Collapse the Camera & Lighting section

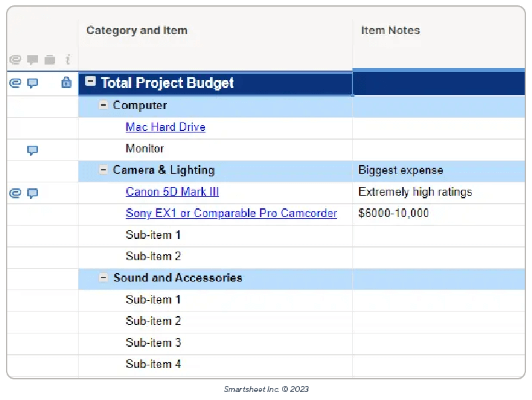coord(102,170)
